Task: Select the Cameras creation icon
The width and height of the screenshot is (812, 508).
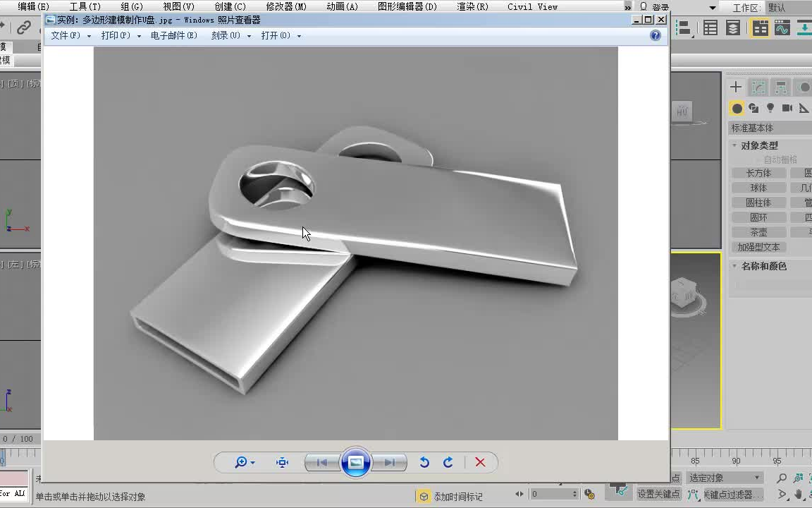Action: click(786, 109)
